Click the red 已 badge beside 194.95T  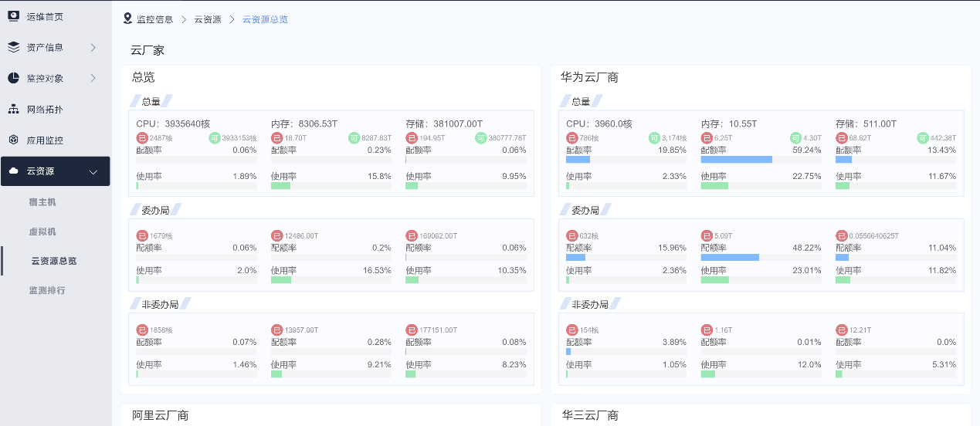(412, 138)
